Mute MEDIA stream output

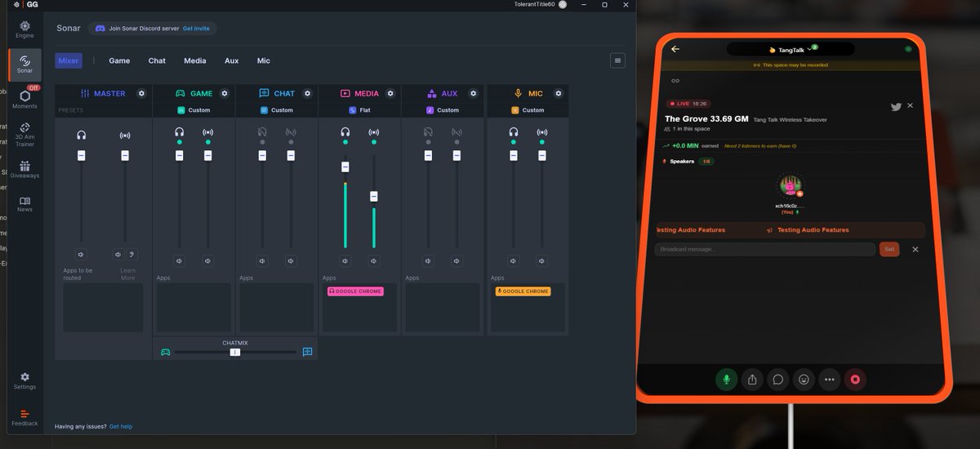click(x=374, y=261)
